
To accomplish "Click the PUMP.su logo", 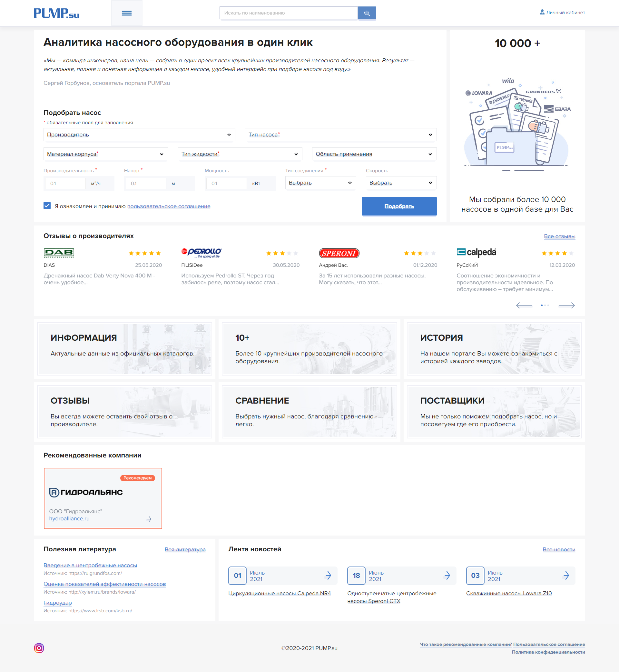I will 56,13.
